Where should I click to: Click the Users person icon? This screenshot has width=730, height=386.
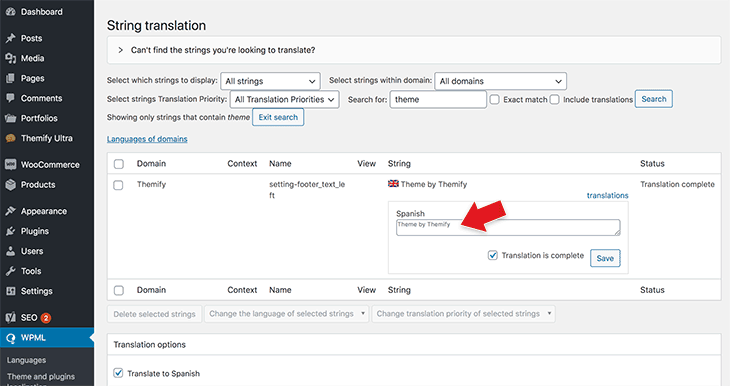[x=10, y=251]
